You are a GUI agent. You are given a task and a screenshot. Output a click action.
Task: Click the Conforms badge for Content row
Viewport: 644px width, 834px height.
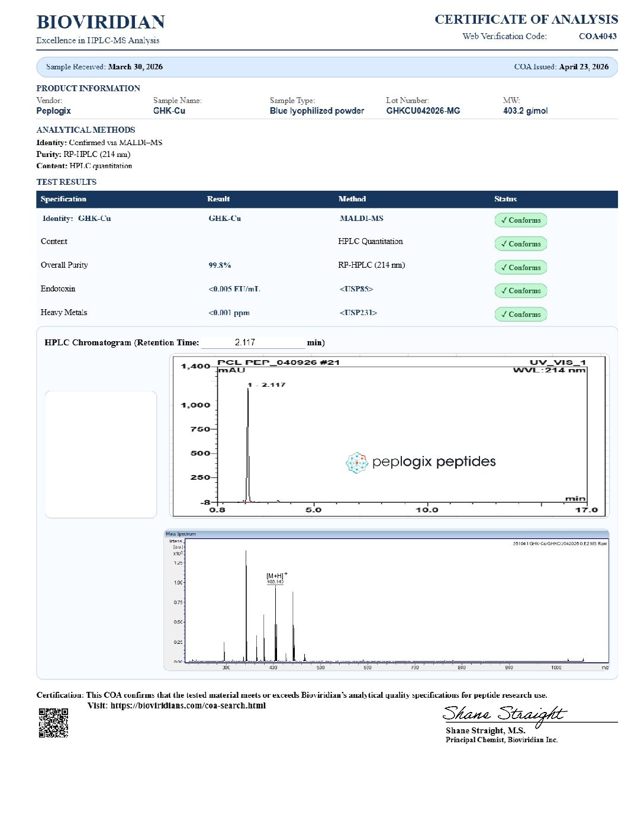[521, 244]
